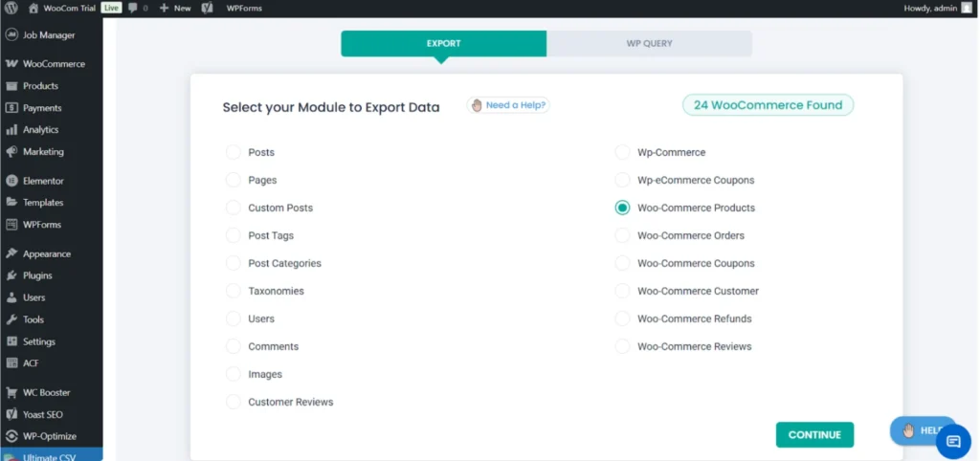Select the Woo-Commerce Coupons radio button
The image size is (980, 461).
tap(622, 263)
